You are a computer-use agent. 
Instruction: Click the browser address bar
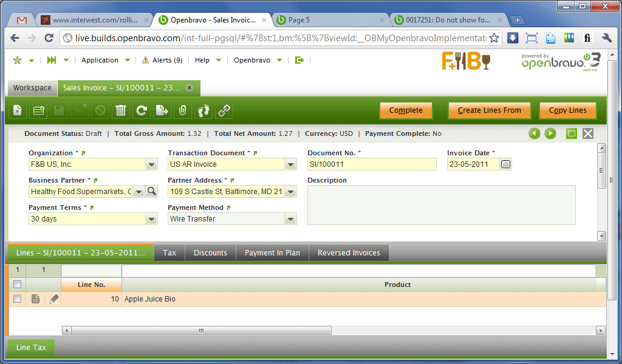pyautogui.click(x=281, y=38)
